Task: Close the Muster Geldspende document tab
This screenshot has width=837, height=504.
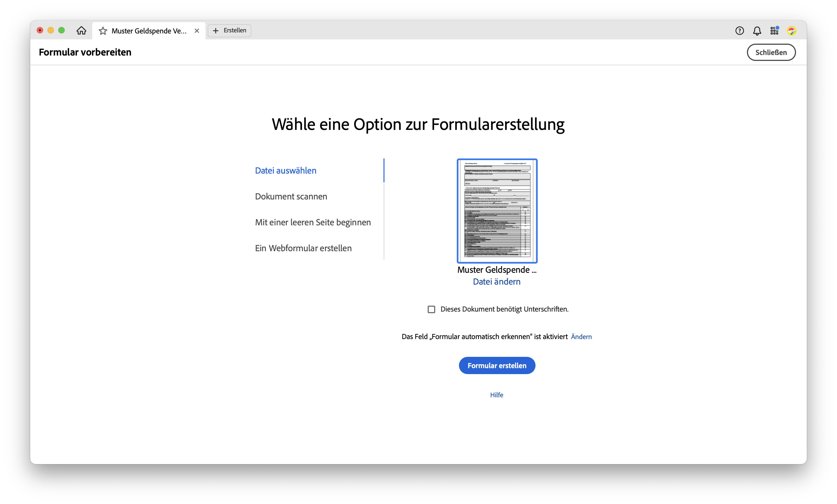Action: [197, 31]
